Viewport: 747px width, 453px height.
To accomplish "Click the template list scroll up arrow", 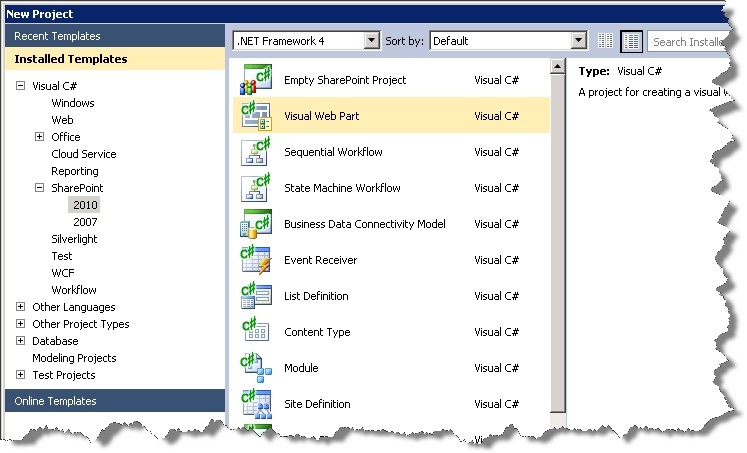I will coord(557,66).
